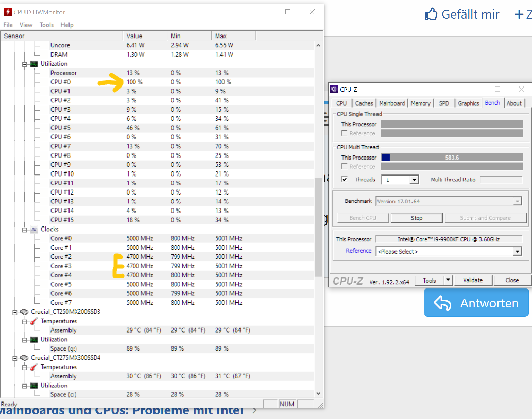Click Utilization icon above Space (g:)

[x=34, y=340]
